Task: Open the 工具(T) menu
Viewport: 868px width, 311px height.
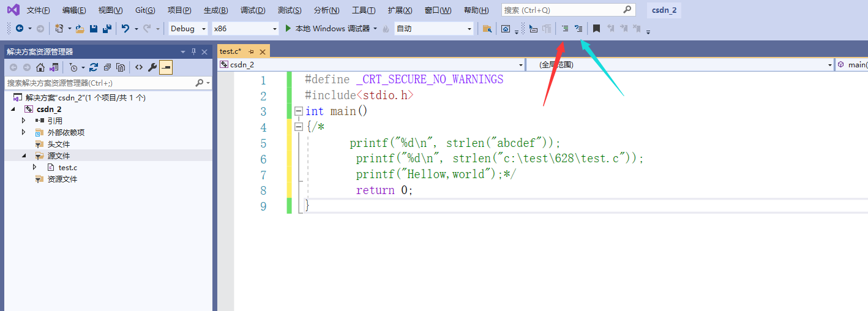Action: click(x=364, y=10)
